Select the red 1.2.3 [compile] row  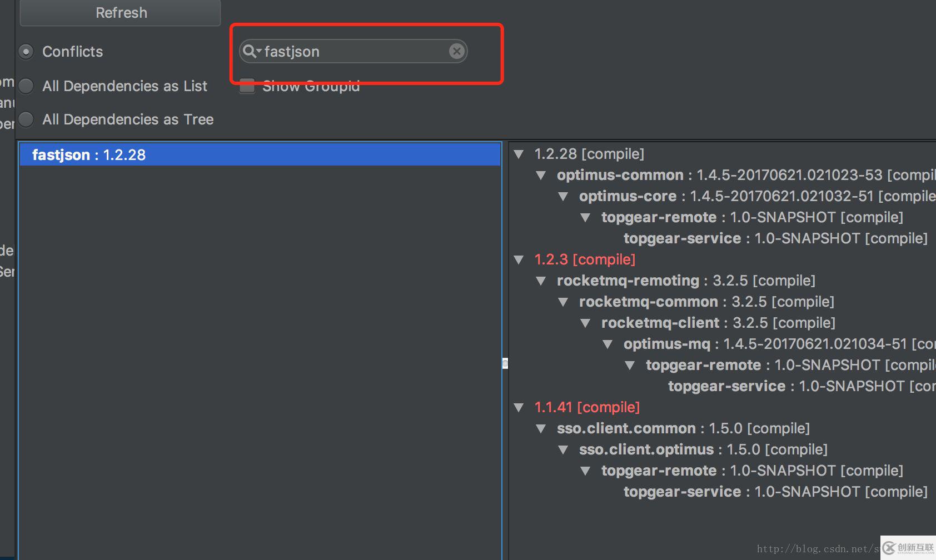[x=585, y=259]
